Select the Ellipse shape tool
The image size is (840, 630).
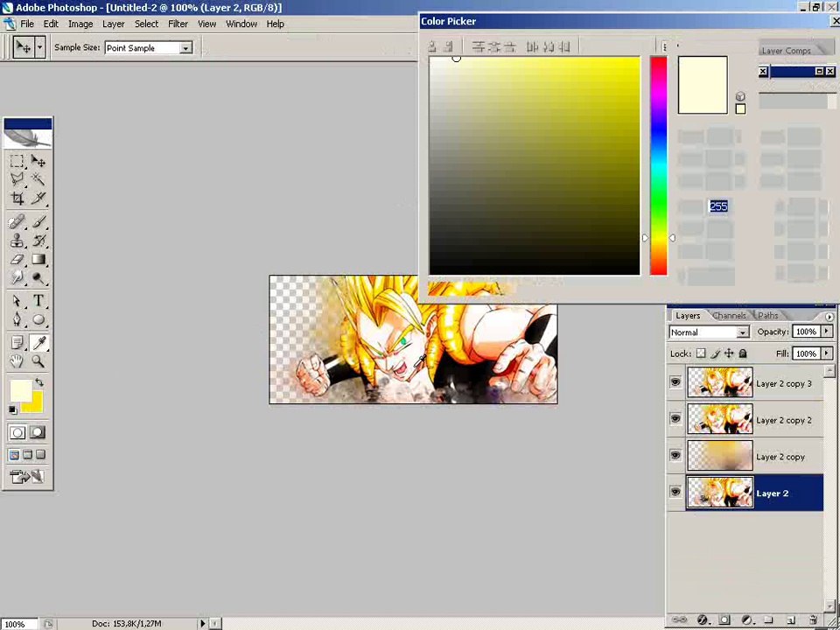click(x=38, y=319)
